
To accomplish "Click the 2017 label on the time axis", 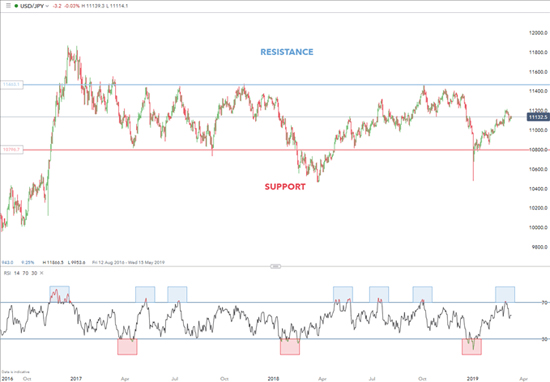I will [76, 378].
